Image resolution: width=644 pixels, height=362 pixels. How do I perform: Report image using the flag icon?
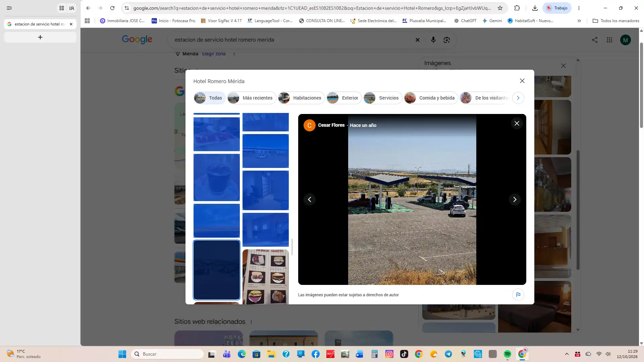(x=518, y=295)
